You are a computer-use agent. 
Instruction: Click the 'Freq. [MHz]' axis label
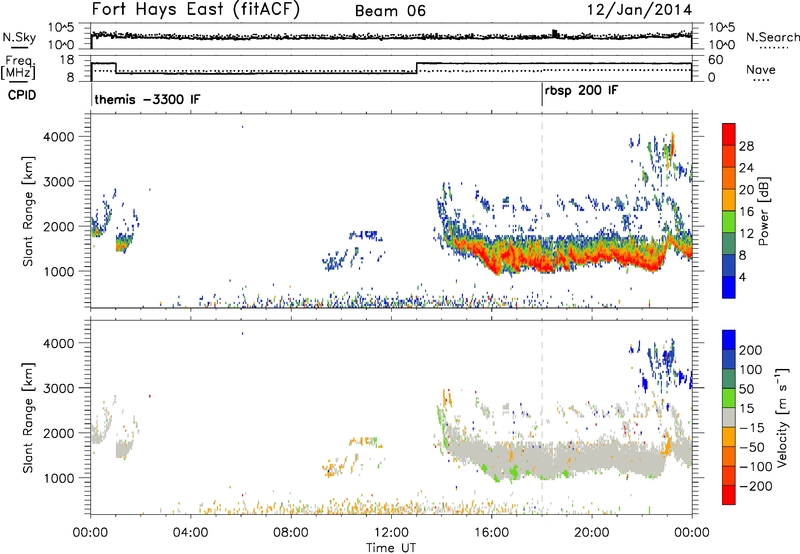click(x=18, y=67)
